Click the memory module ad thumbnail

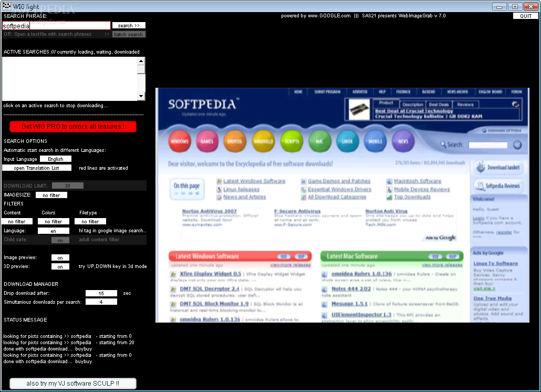pyautogui.click(x=359, y=109)
